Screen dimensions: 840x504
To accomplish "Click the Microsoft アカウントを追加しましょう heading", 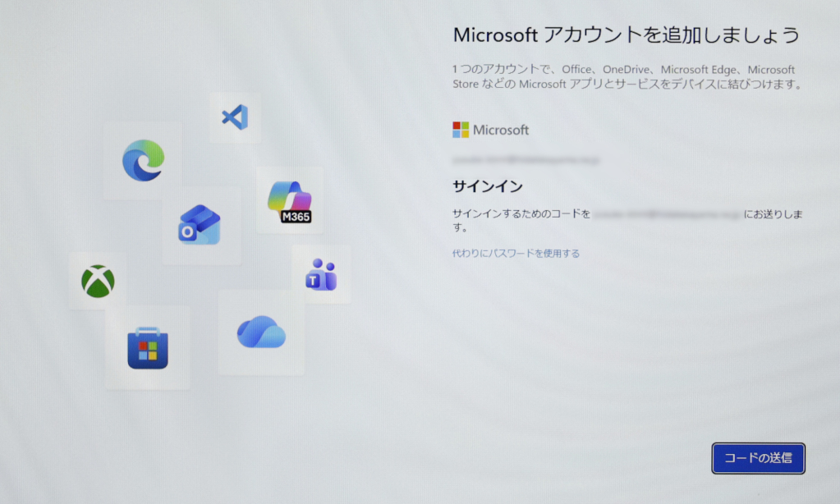I will pos(626,35).
